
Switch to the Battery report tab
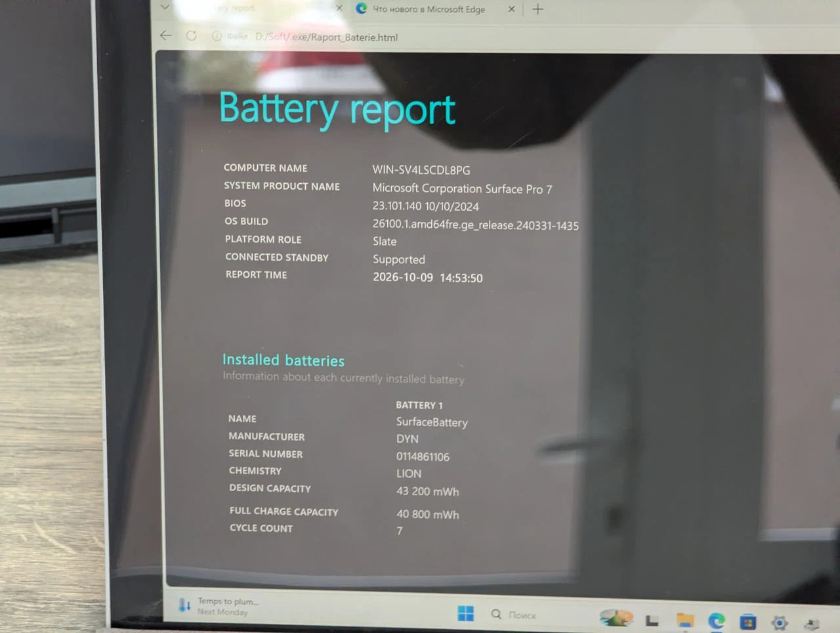[x=236, y=9]
